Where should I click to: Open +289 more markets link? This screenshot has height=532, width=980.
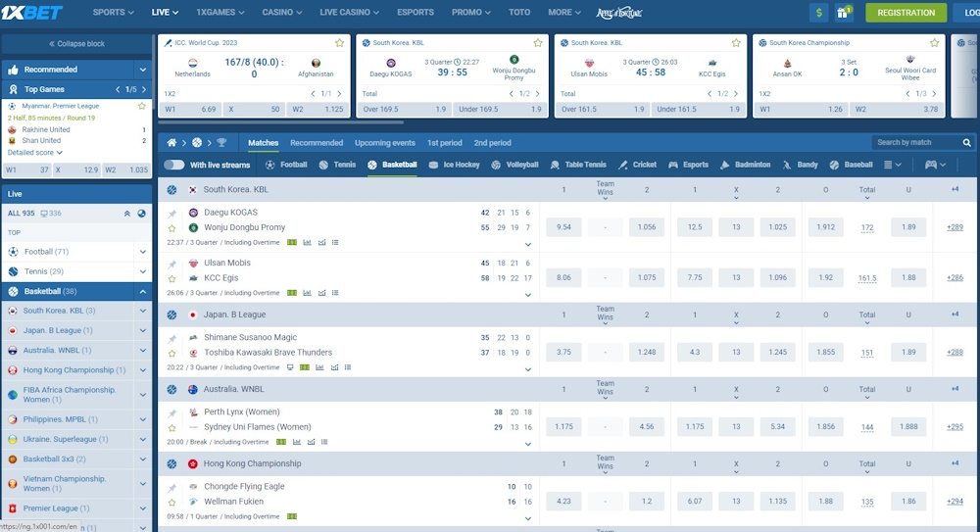[955, 227]
